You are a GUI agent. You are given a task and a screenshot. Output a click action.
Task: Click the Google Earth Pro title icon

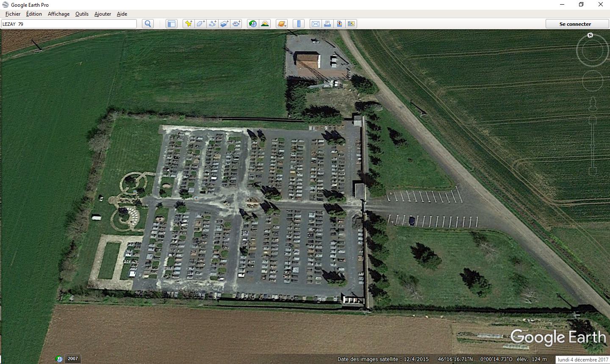point(6,5)
